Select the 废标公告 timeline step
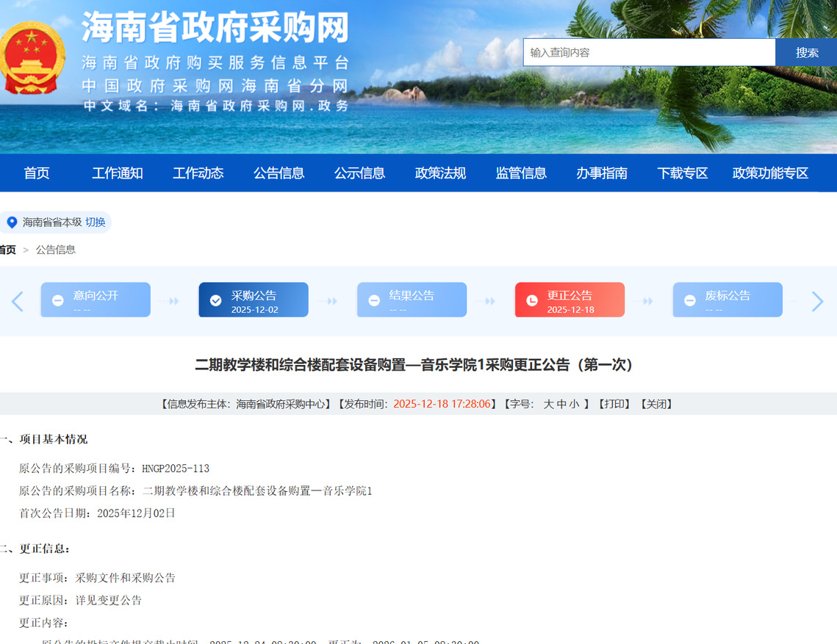The height and width of the screenshot is (644, 837). [x=728, y=300]
